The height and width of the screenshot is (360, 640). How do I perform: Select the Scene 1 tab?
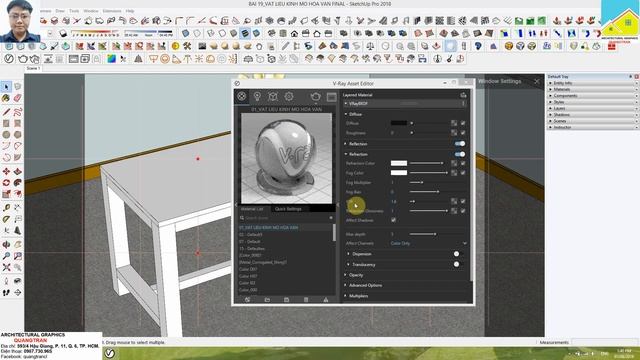point(33,69)
